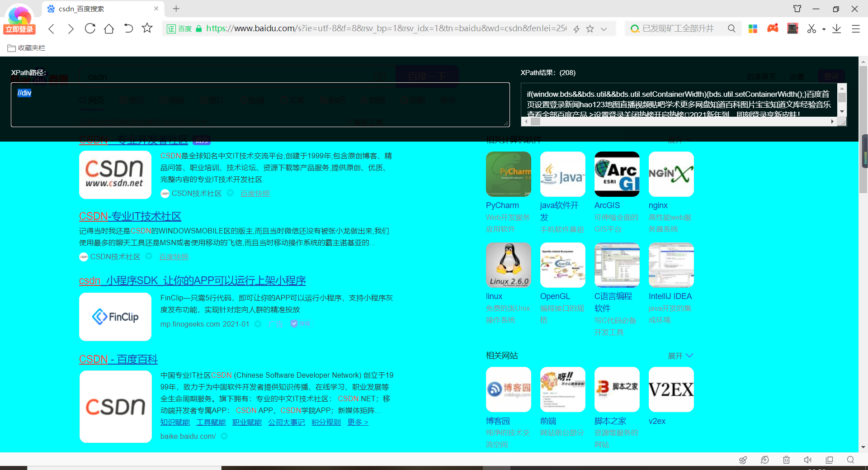Open the PyCharm software thumbnail
868x470 pixels.
point(509,174)
